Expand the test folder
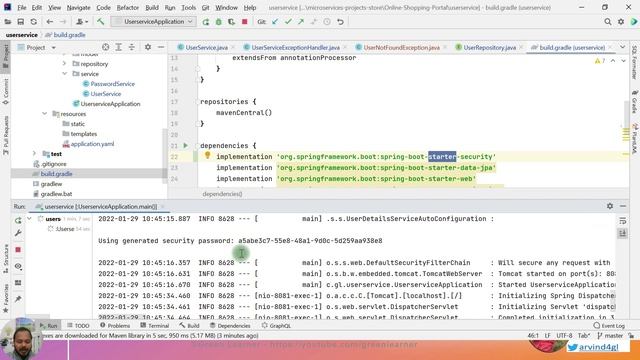Viewport: 640px width, 360px height. pos(35,154)
